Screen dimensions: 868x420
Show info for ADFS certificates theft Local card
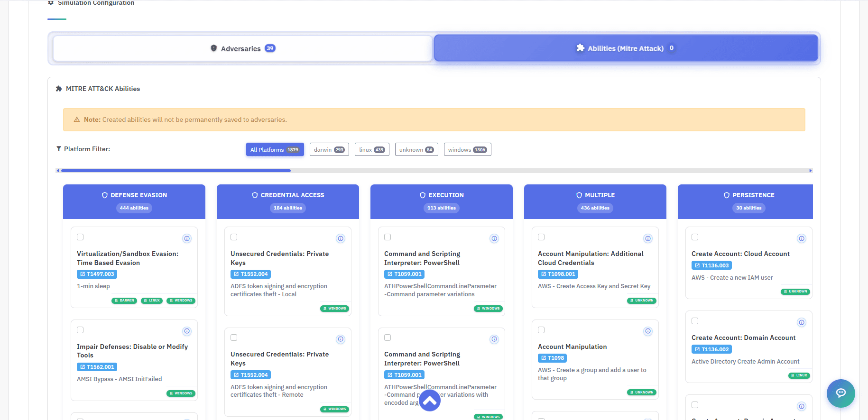(341, 238)
